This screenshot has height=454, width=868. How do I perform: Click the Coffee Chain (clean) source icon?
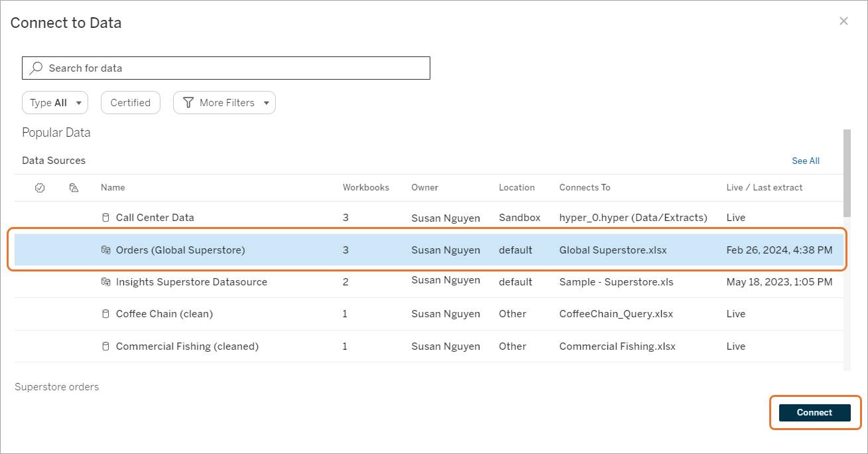point(105,314)
